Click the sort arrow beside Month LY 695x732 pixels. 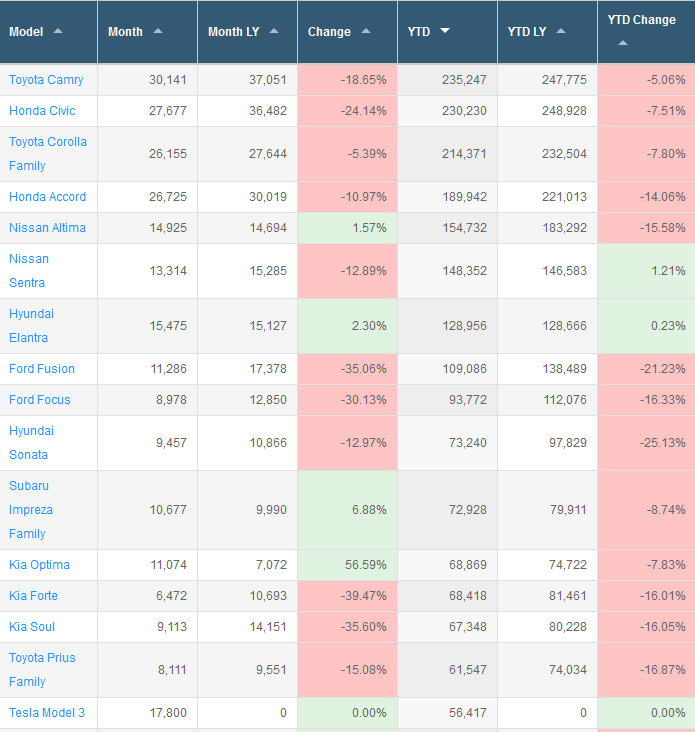tap(274, 31)
